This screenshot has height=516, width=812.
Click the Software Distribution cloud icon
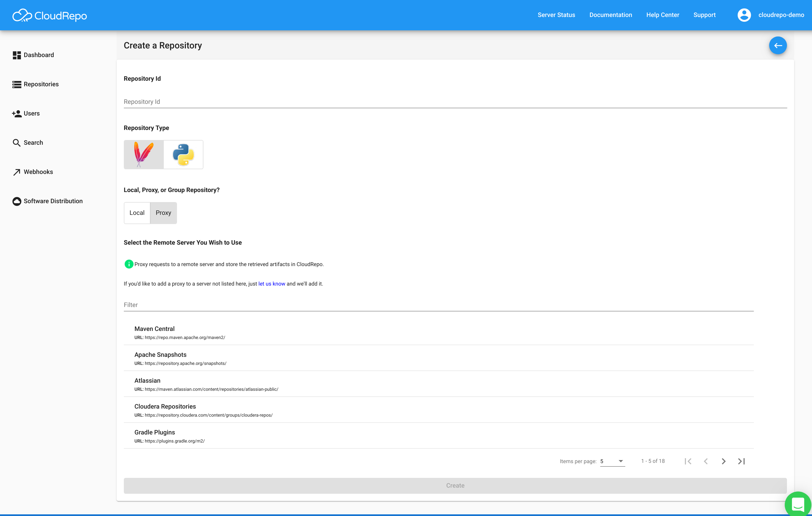tap(16, 201)
